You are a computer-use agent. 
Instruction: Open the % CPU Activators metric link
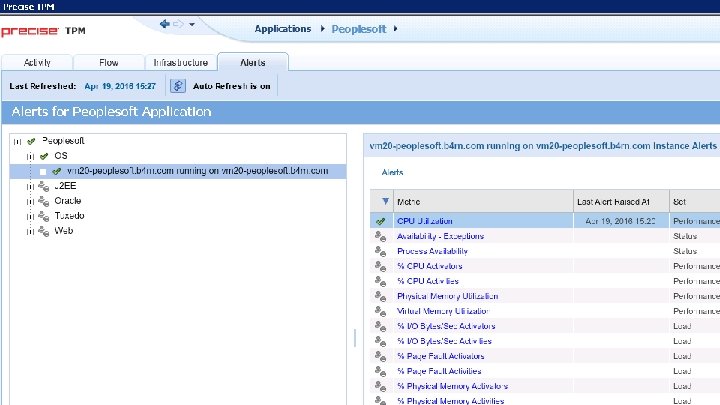pos(429,266)
